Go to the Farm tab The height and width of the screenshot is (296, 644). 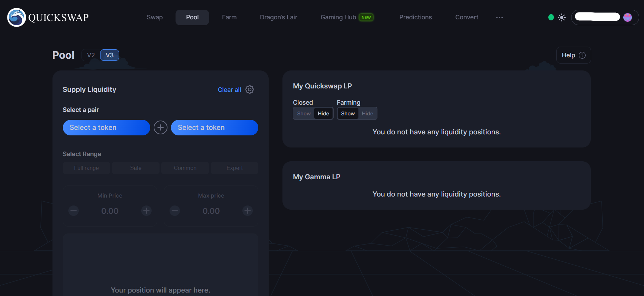[229, 17]
